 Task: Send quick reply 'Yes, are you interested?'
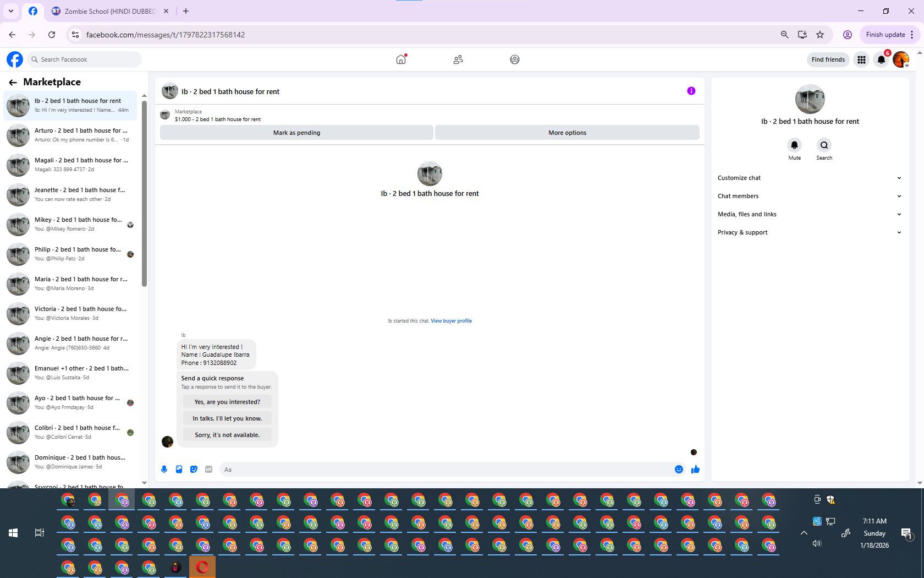[x=227, y=402]
